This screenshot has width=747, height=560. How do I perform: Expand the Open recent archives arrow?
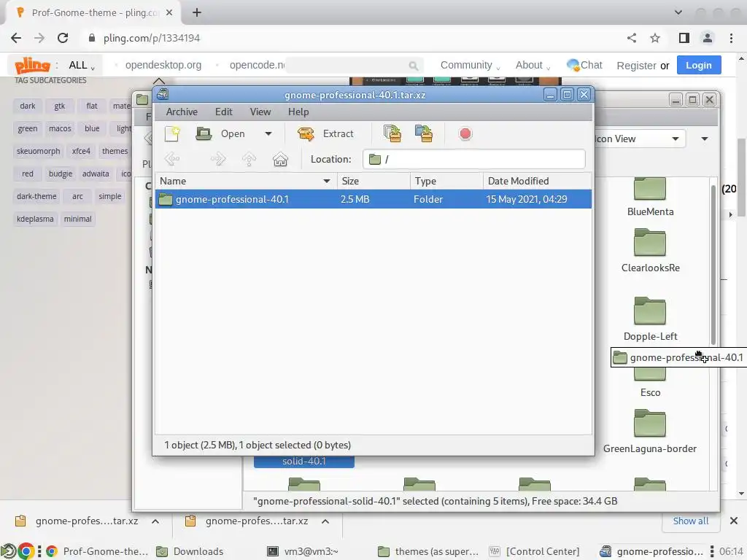pyautogui.click(x=268, y=134)
